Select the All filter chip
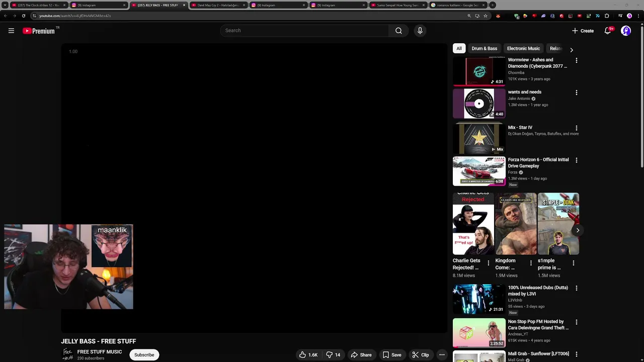 click(x=459, y=49)
